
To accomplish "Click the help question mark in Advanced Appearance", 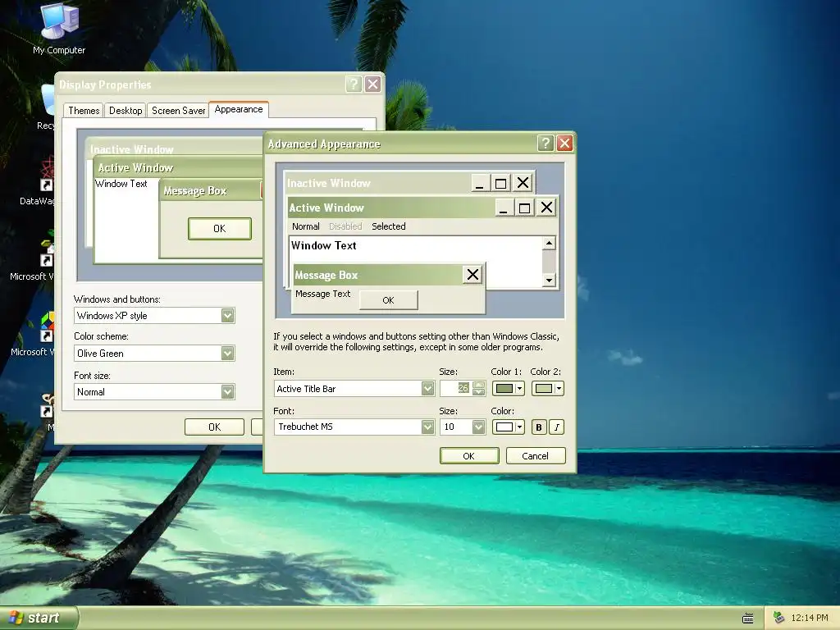I will pyautogui.click(x=546, y=143).
